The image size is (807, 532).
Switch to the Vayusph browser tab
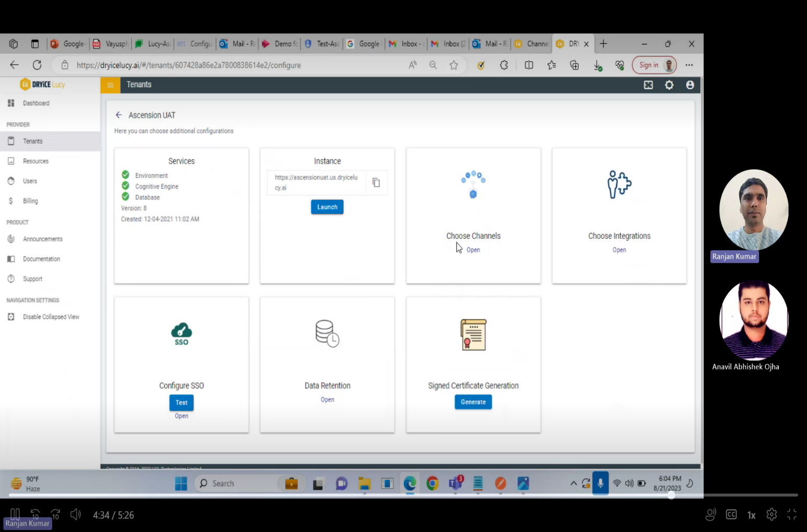tap(111, 44)
